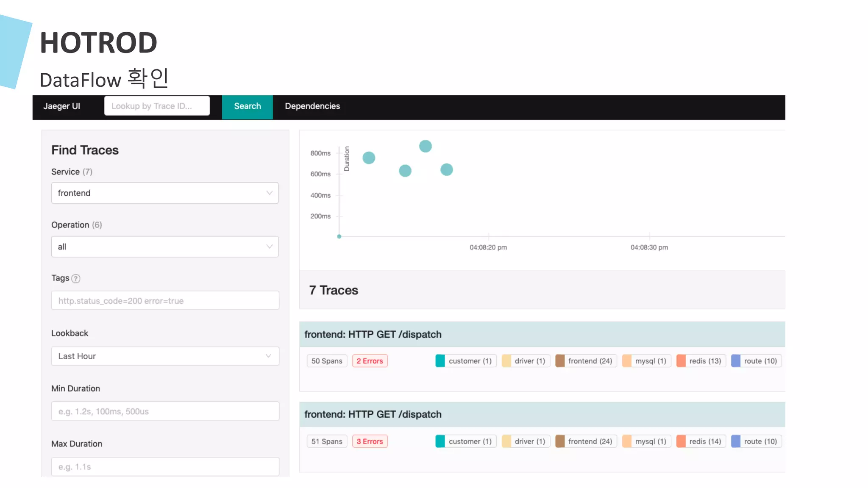Click the 2 Errors badge
The height and width of the screenshot is (488, 868).
coord(370,361)
